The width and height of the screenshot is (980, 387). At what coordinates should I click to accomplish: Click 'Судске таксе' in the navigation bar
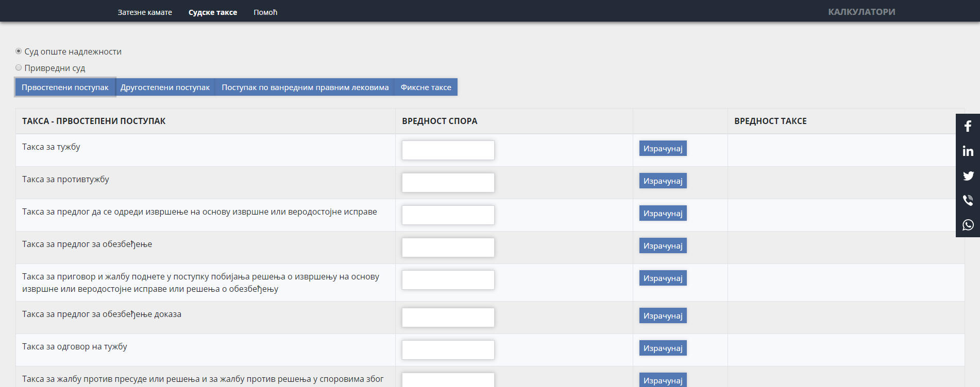click(213, 12)
